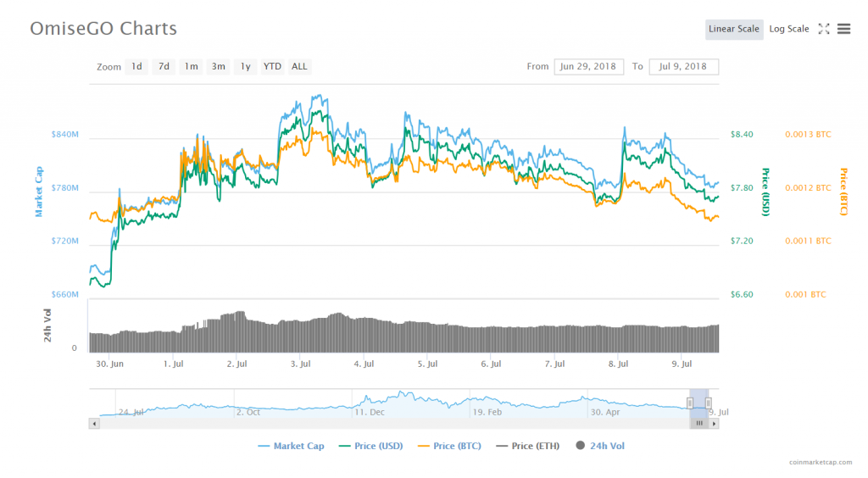Click the 30. Apr navigator label
This screenshot has height=478, width=868.
pyautogui.click(x=605, y=412)
